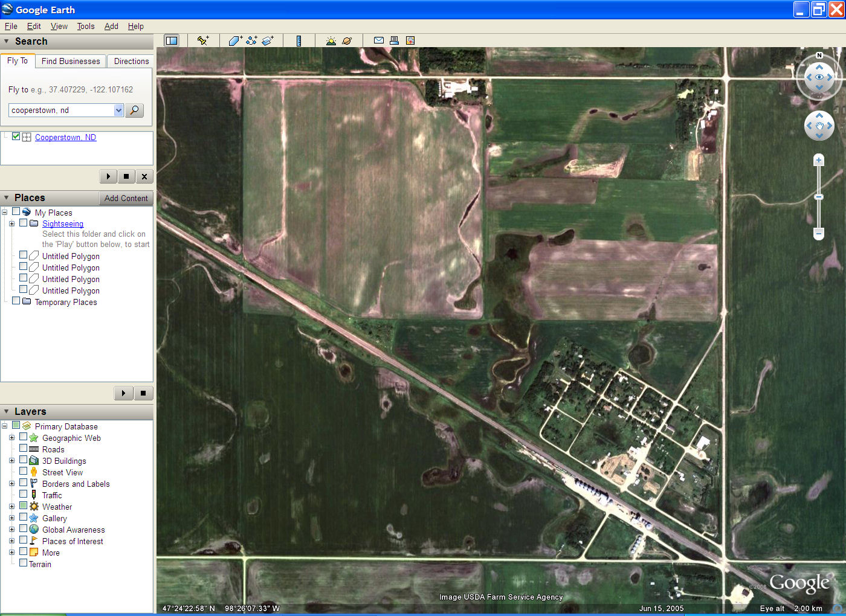Check the My Places checkbox
The width and height of the screenshot is (846, 616).
click(x=16, y=211)
